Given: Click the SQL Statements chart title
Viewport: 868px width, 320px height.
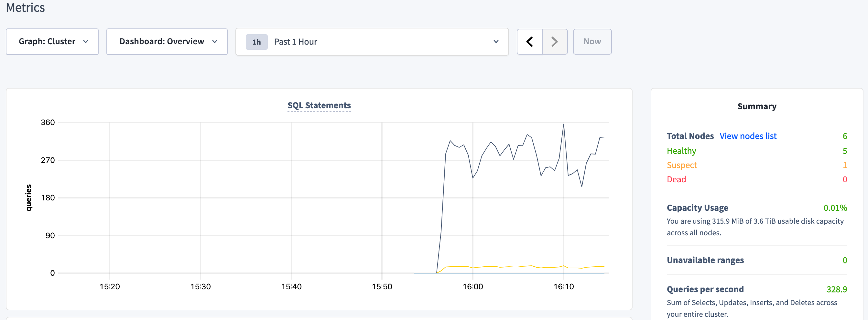Looking at the screenshot, I should (x=319, y=105).
